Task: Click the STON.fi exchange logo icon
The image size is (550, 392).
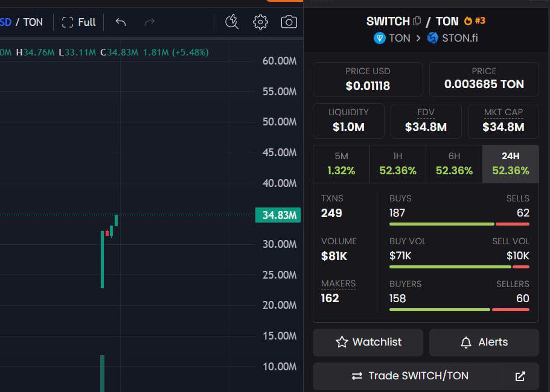Action: point(432,38)
